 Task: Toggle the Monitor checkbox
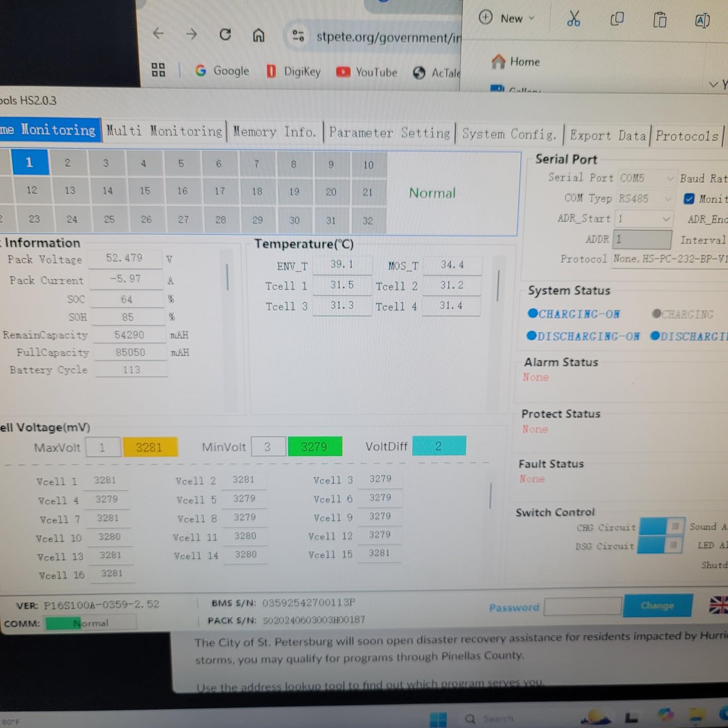click(x=688, y=199)
